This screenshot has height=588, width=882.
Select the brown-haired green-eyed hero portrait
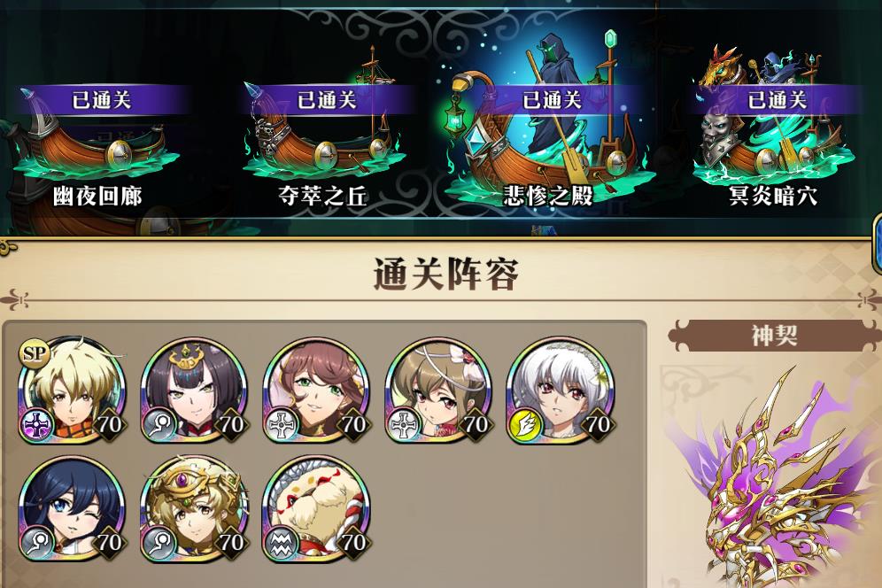tap(315, 390)
